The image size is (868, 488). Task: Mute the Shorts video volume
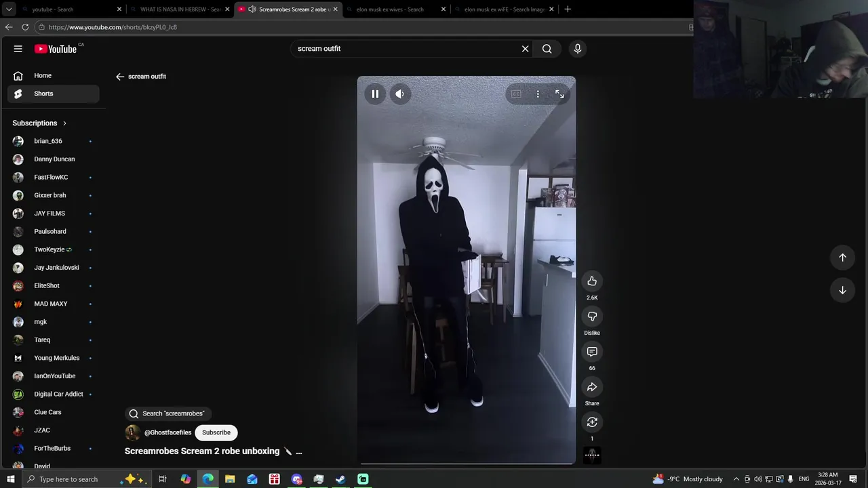click(399, 94)
